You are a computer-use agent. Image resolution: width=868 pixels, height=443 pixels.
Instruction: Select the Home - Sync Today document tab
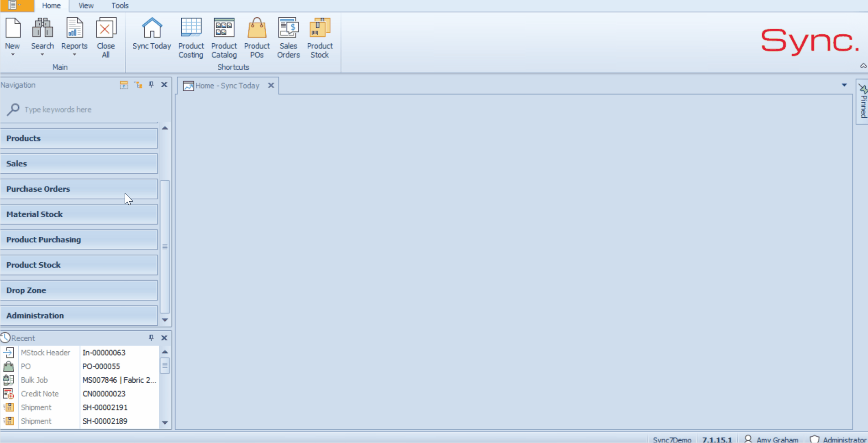227,86
